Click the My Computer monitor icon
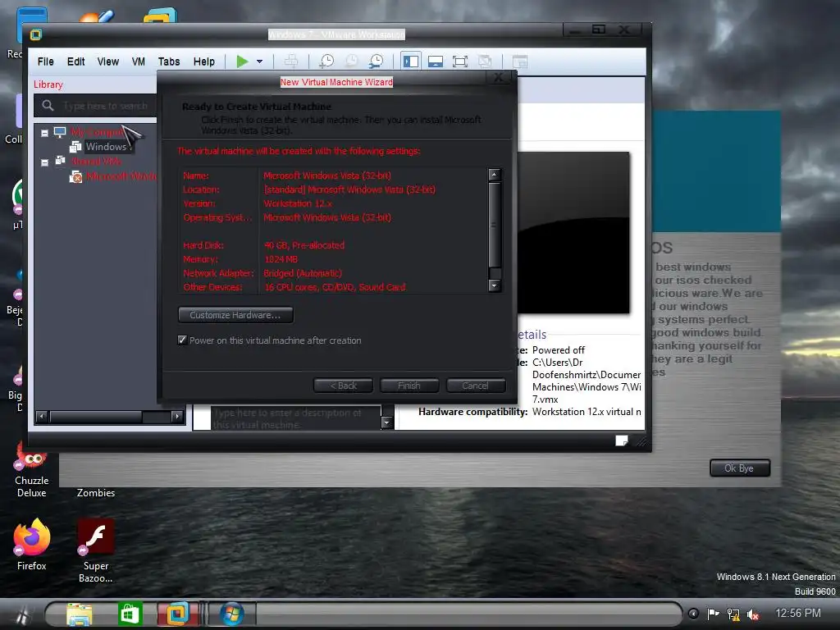 [60, 132]
